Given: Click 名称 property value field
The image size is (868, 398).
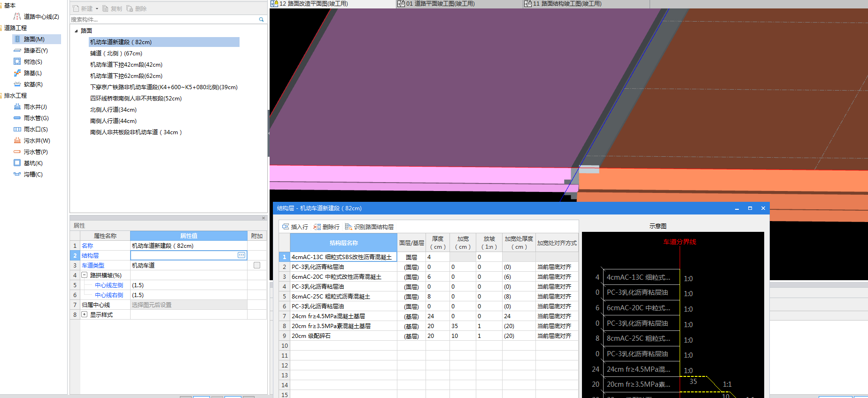Looking at the screenshot, I should (189, 245).
